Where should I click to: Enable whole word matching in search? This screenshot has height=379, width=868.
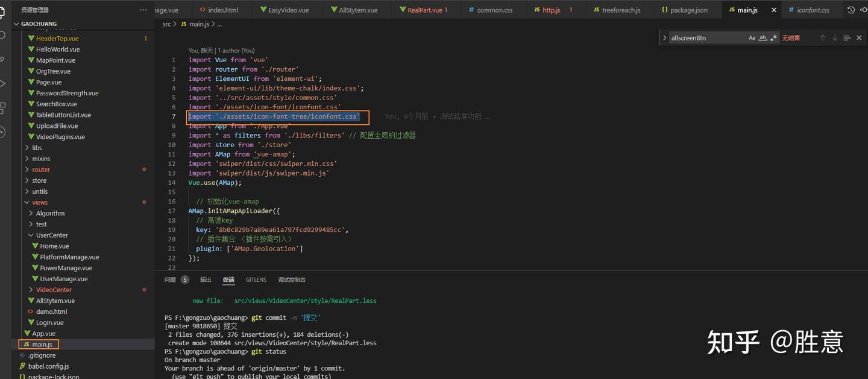click(763, 37)
